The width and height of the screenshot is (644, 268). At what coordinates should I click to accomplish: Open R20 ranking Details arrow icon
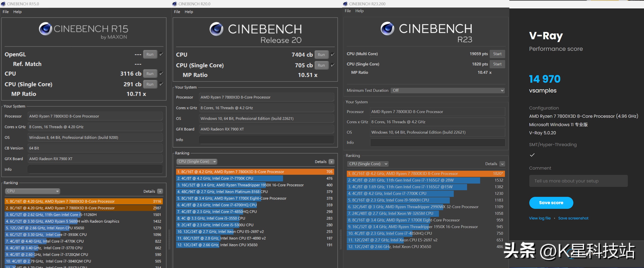[x=332, y=162]
